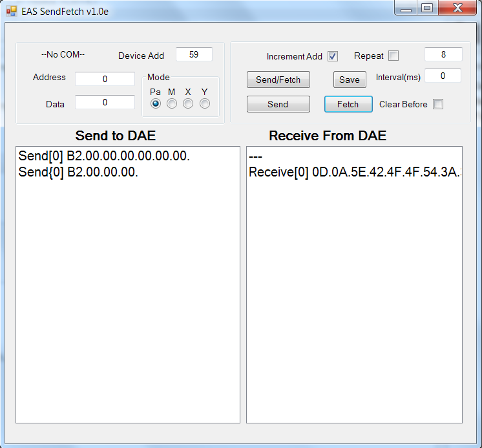Choose the X mode option

point(188,104)
